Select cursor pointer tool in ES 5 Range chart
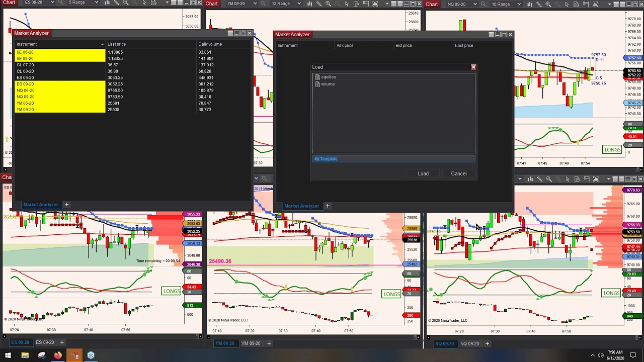Screen dimensions: 644x362 144,3
